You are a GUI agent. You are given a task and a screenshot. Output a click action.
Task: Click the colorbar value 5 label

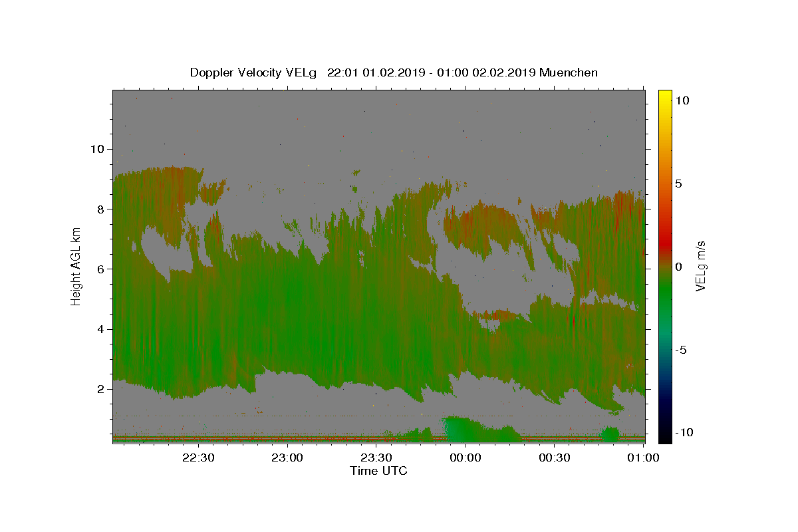tap(679, 184)
